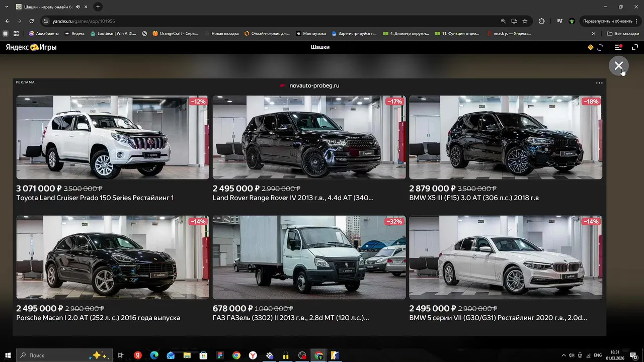The height and width of the screenshot is (362, 644).
Task: Open the Toyota Land Cruiser Prado photo
Action: tap(113, 137)
